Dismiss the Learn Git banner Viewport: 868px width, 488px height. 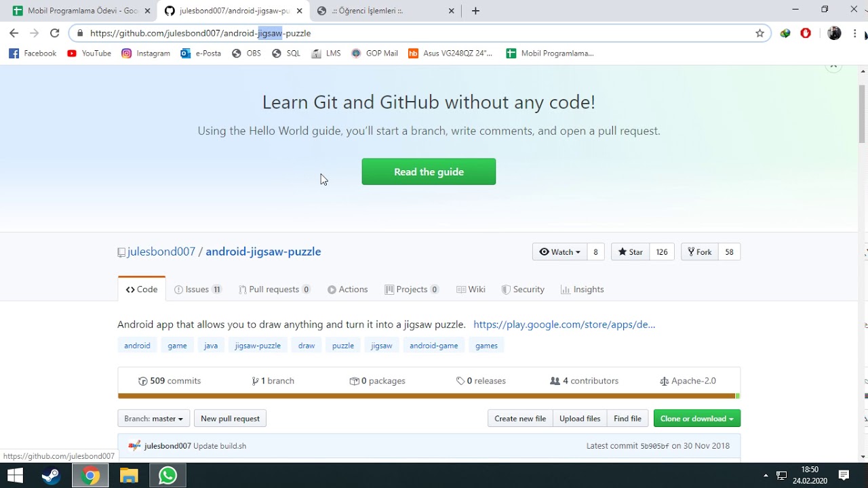[x=833, y=66]
